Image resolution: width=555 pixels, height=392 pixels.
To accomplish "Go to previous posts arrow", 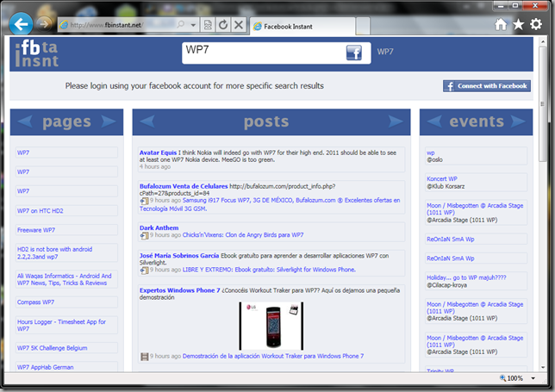I will [x=147, y=121].
